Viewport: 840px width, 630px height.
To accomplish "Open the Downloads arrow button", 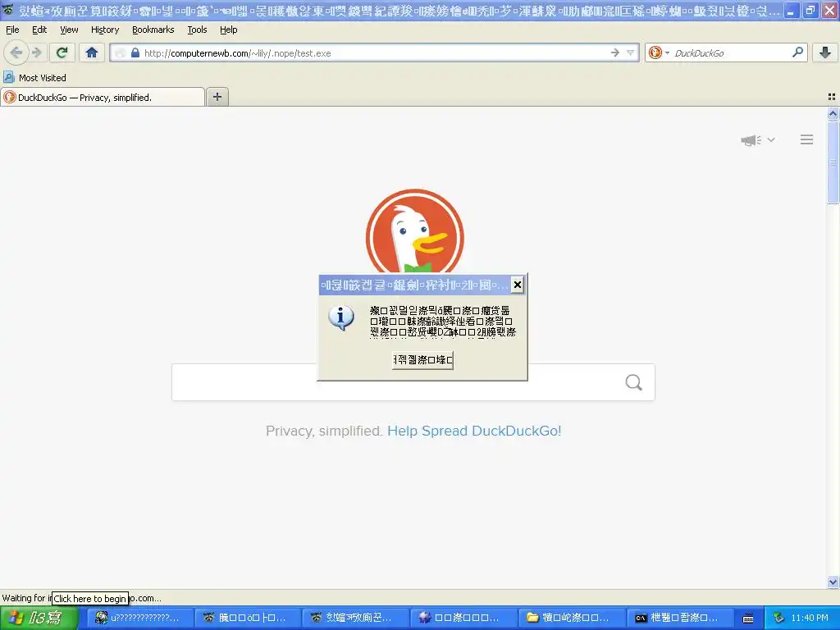I will pos(825,52).
